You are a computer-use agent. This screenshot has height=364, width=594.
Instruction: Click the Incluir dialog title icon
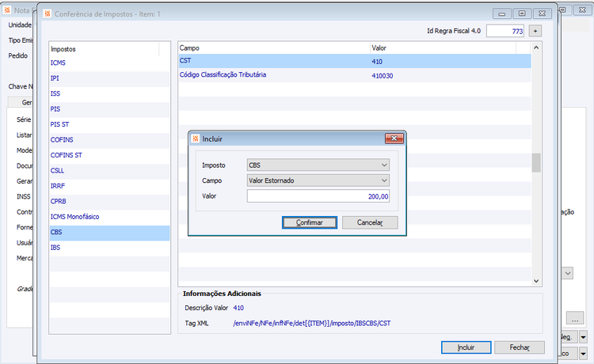coord(196,138)
